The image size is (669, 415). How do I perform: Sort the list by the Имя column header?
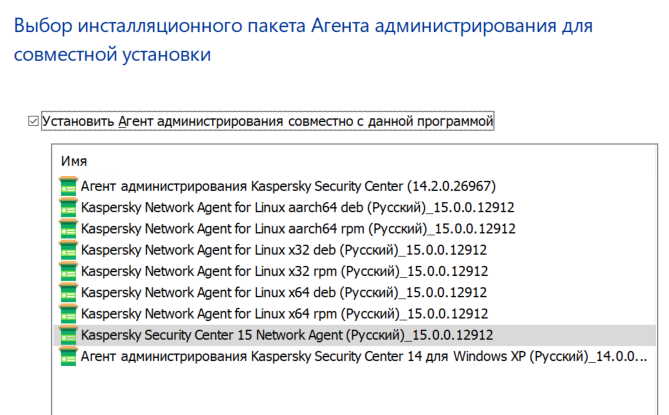(74, 161)
